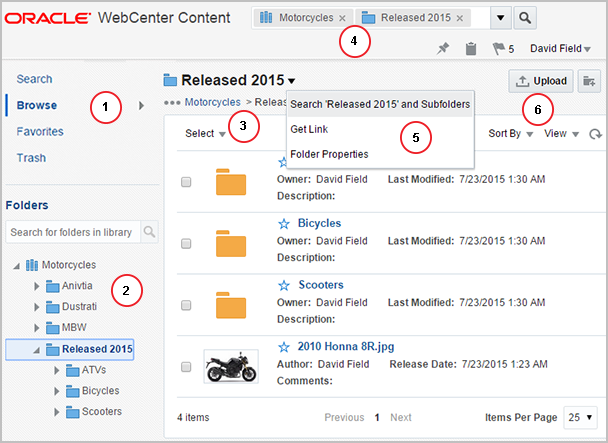Expand the Dustrati folder node
The height and width of the screenshot is (443, 608).
pyautogui.click(x=36, y=307)
